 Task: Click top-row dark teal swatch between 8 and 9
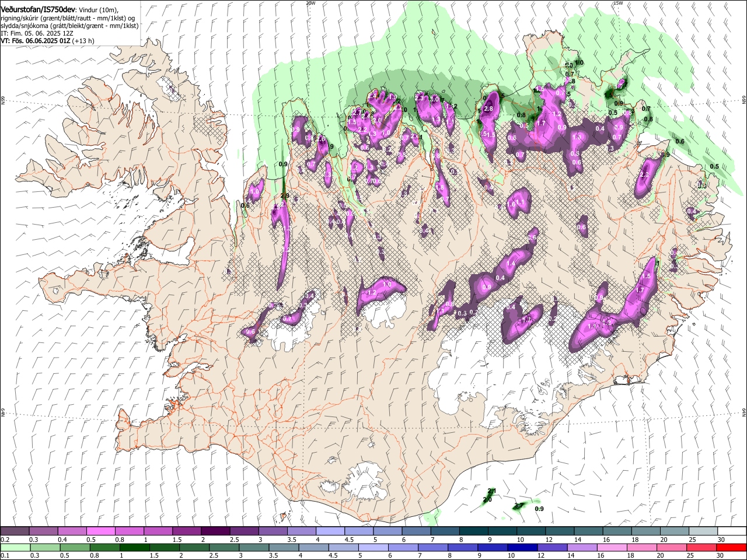(x=473, y=531)
